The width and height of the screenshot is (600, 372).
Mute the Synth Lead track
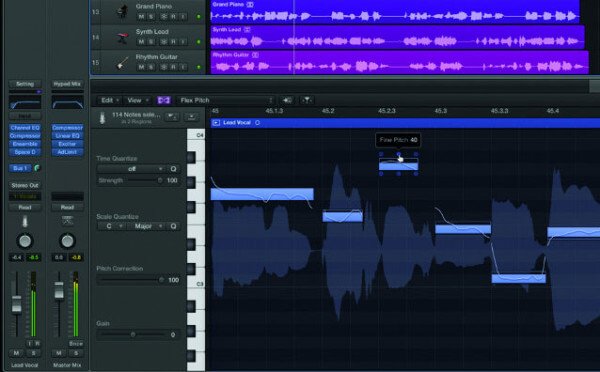tap(141, 42)
